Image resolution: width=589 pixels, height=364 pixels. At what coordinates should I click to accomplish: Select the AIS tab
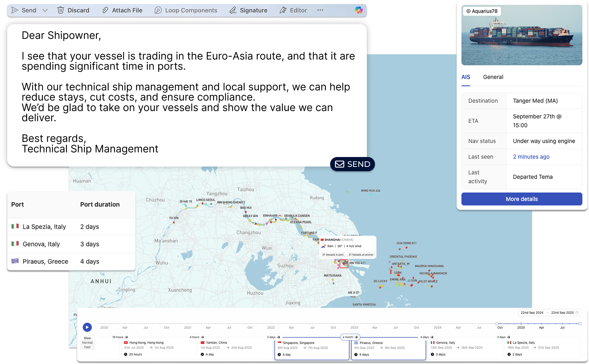[466, 77]
